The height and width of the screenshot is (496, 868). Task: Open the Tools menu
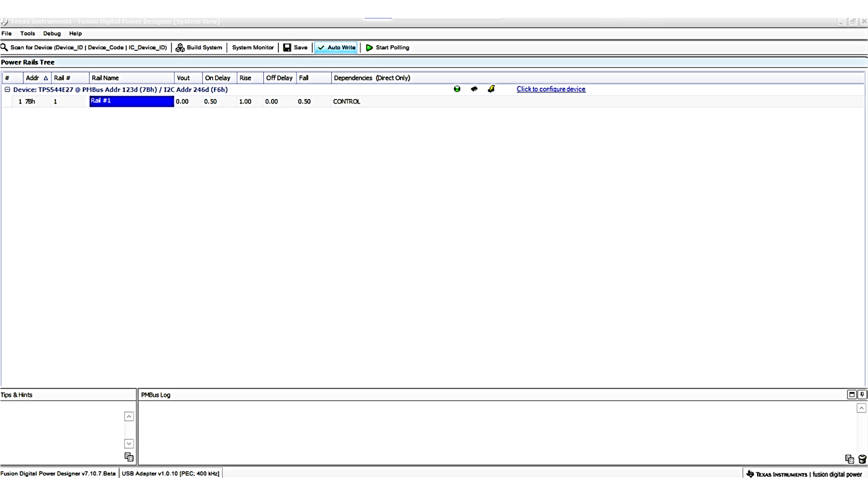[27, 33]
